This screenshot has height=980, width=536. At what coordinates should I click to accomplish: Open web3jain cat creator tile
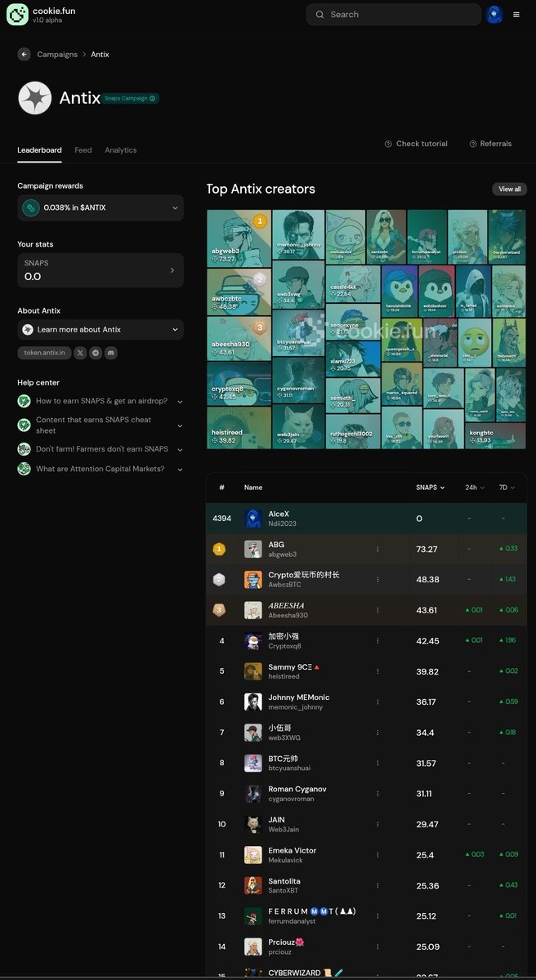tap(298, 427)
